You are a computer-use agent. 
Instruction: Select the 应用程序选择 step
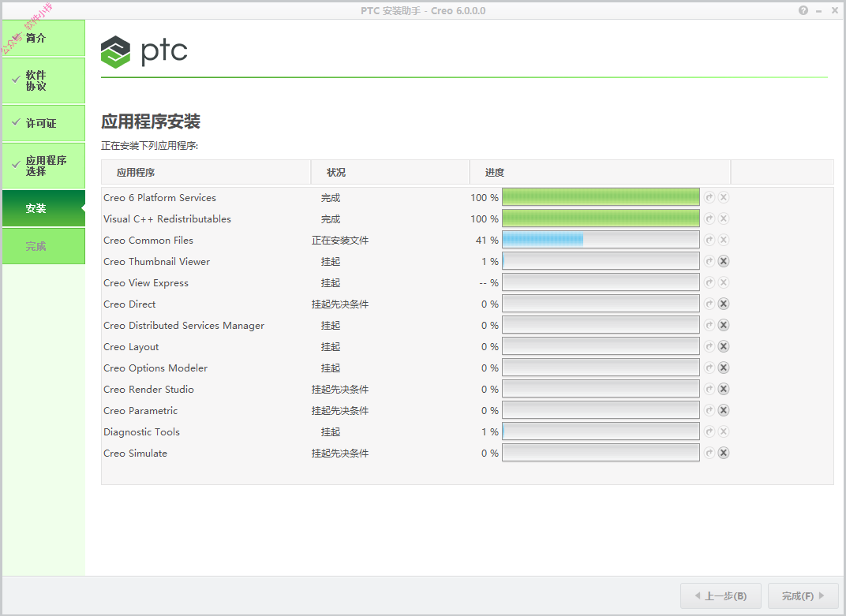pyautogui.click(x=43, y=166)
